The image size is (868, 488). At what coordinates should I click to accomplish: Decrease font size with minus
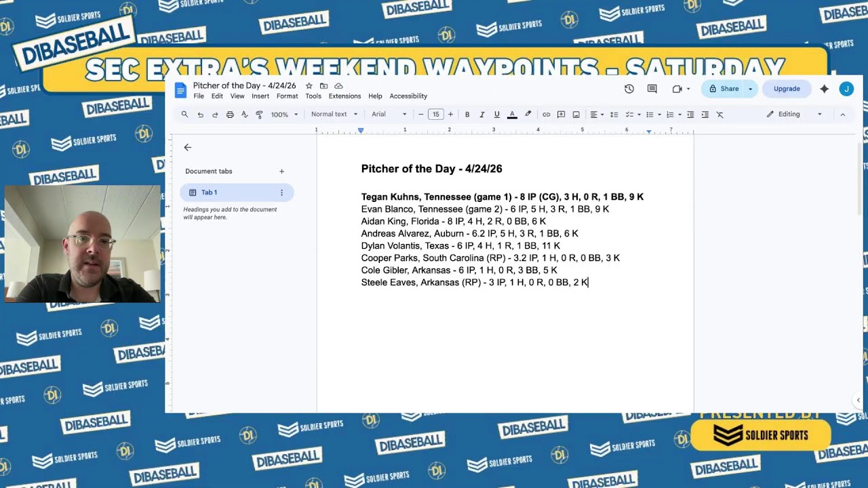(x=421, y=115)
